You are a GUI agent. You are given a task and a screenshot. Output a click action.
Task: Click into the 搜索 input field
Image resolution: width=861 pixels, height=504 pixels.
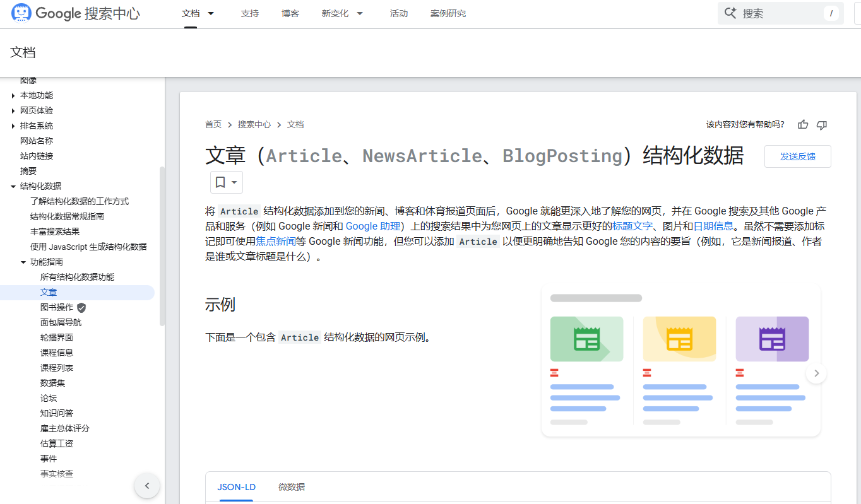coord(781,13)
